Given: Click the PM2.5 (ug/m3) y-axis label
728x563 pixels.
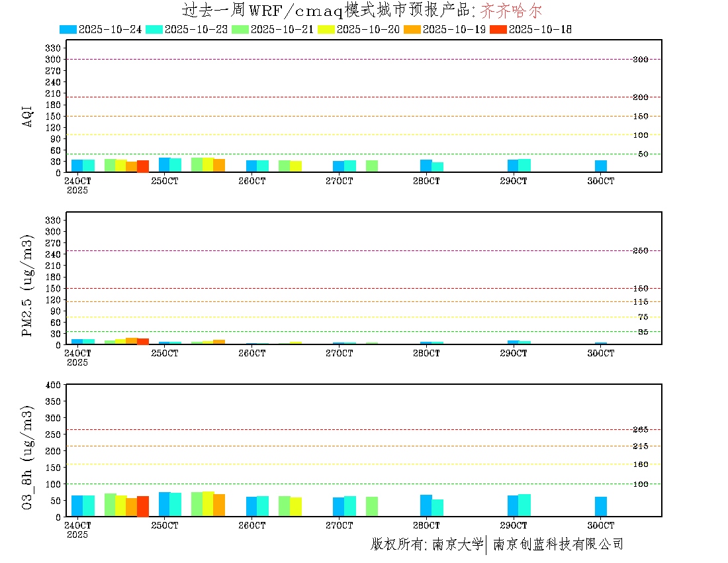Looking at the screenshot, I should point(28,285).
